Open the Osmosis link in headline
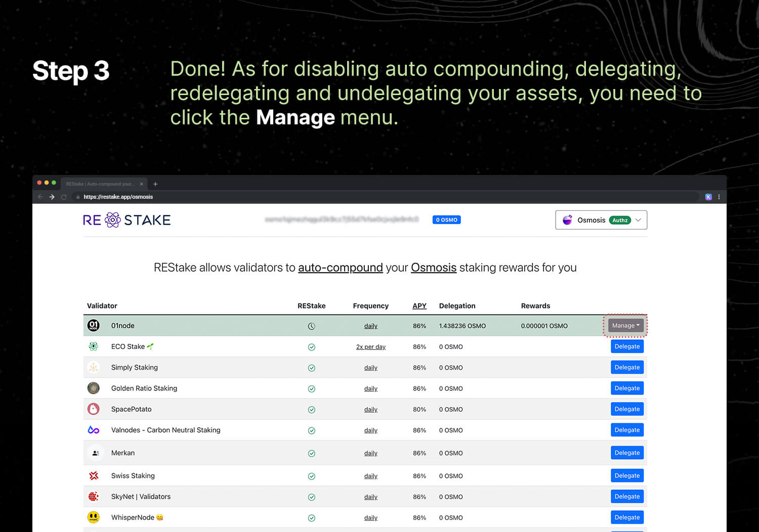This screenshot has height=532, width=759. 434,268
